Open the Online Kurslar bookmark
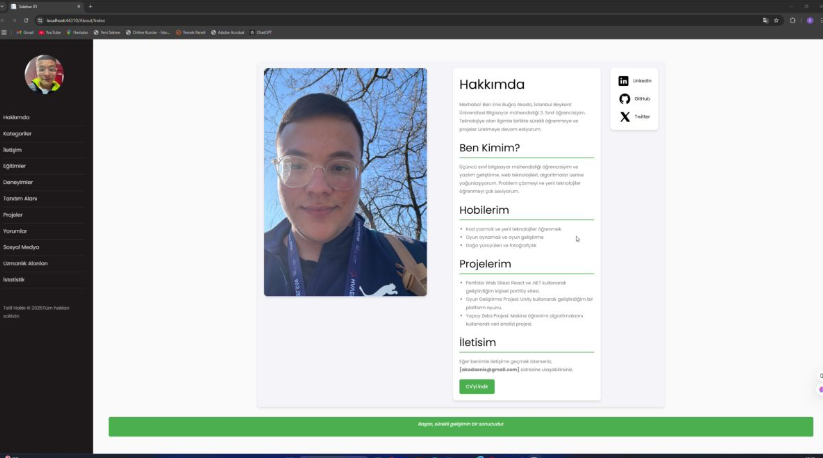This screenshot has height=458, width=823. pyautogui.click(x=147, y=33)
